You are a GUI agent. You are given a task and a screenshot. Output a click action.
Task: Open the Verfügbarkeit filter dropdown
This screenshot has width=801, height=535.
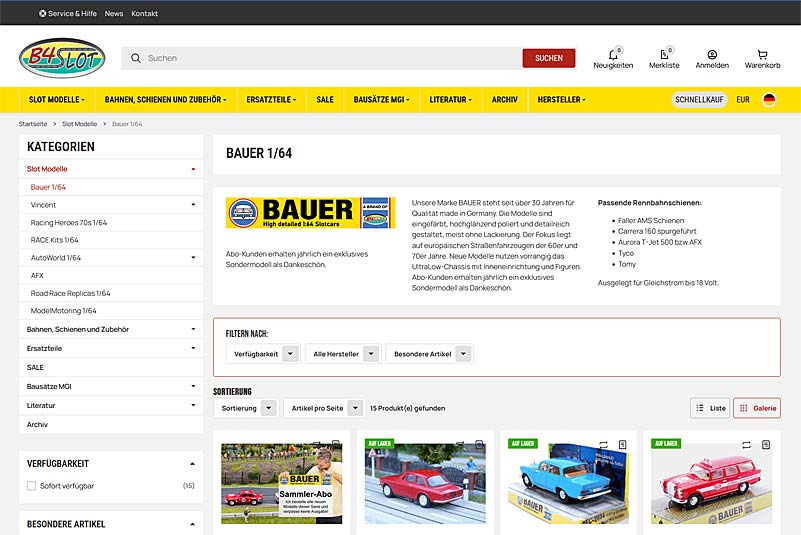pos(263,354)
